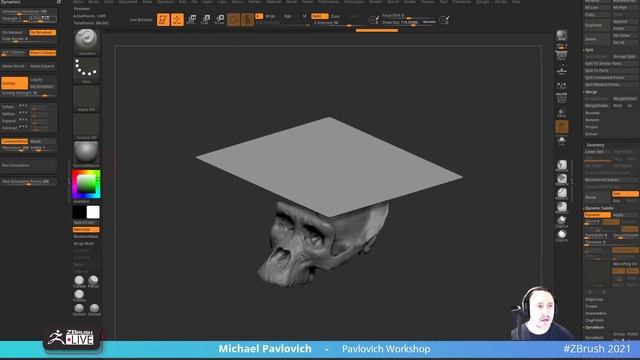640x360 pixels.
Task: Toggle Alternate button under SwitchColor
Action: (x=86, y=229)
